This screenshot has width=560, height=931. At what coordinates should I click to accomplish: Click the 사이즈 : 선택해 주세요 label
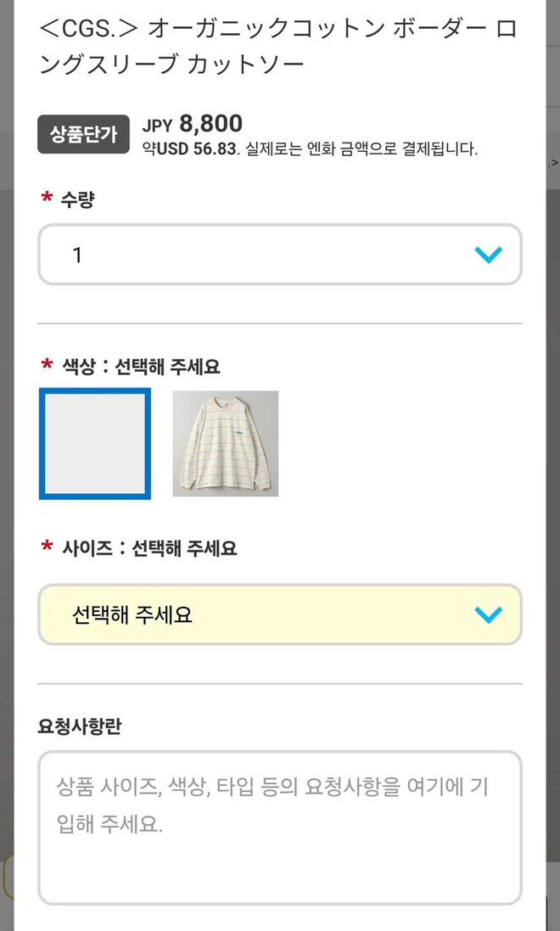pos(149,548)
